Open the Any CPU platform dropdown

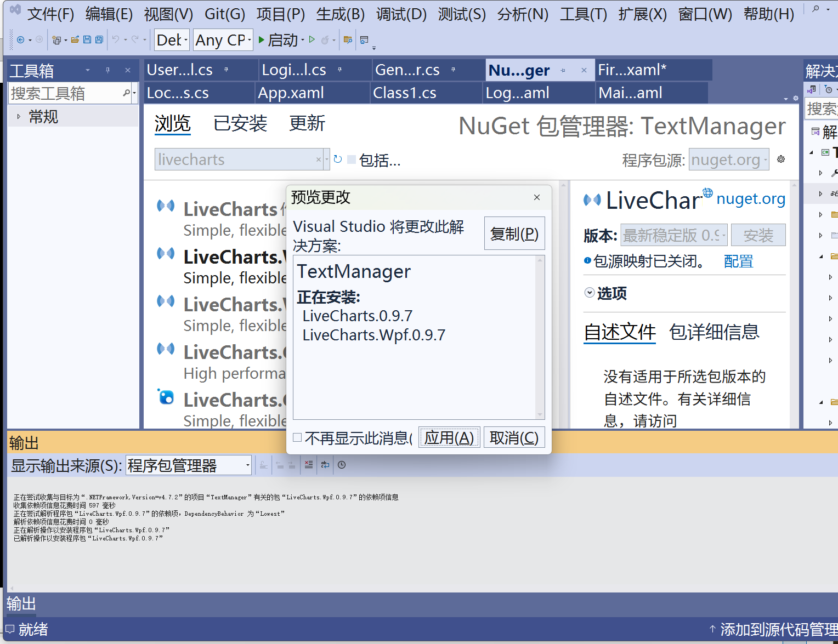tap(223, 39)
